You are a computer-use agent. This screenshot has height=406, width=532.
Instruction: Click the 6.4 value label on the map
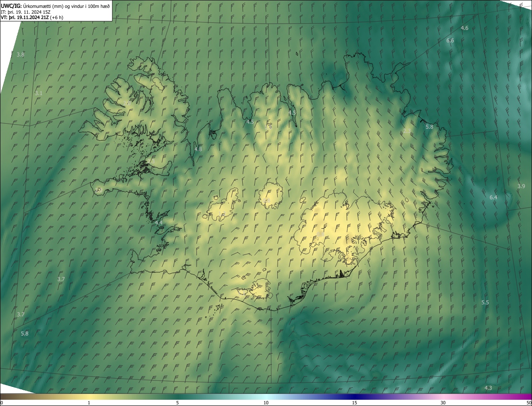(493, 198)
